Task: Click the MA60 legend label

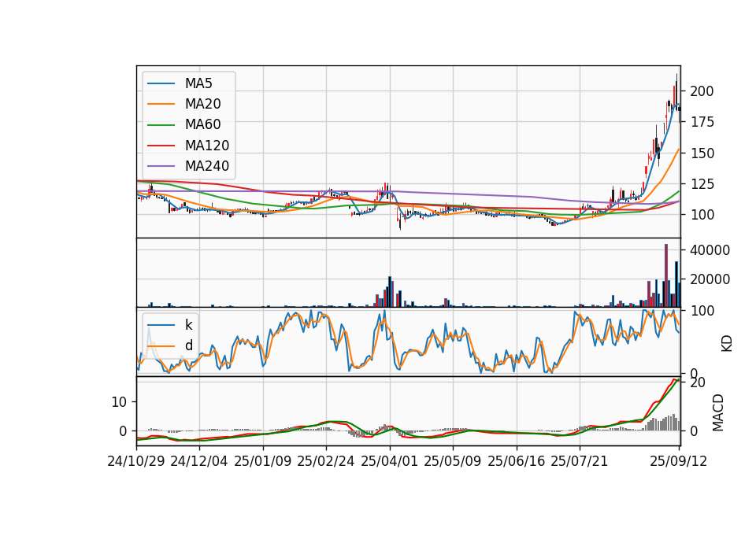Action: 202,125
